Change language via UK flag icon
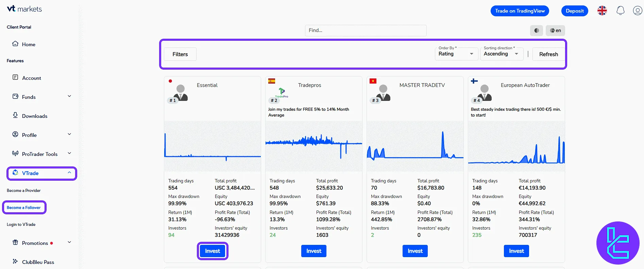Screen dimensions: 644x269 (x=602, y=11)
